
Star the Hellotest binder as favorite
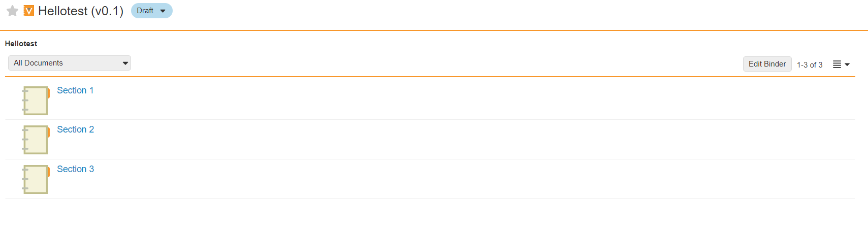click(12, 11)
